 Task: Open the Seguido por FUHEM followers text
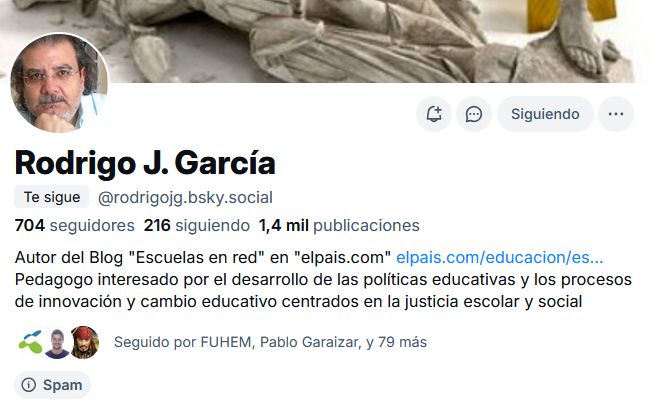tap(270, 342)
